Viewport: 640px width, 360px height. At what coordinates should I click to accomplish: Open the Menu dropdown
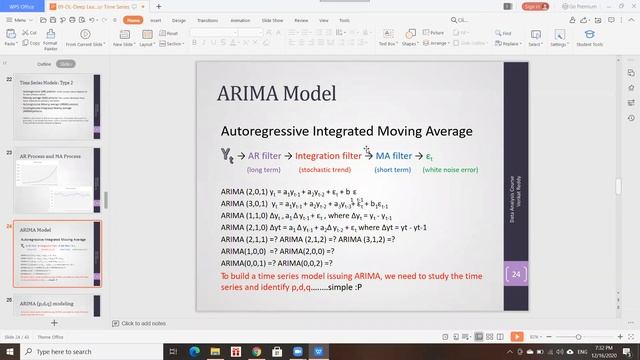click(19, 20)
